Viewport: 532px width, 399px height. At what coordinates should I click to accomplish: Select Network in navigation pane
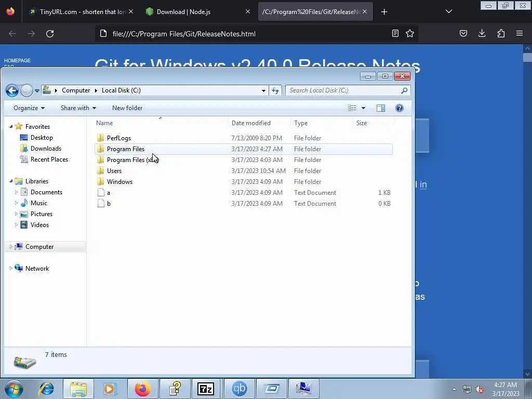click(37, 269)
